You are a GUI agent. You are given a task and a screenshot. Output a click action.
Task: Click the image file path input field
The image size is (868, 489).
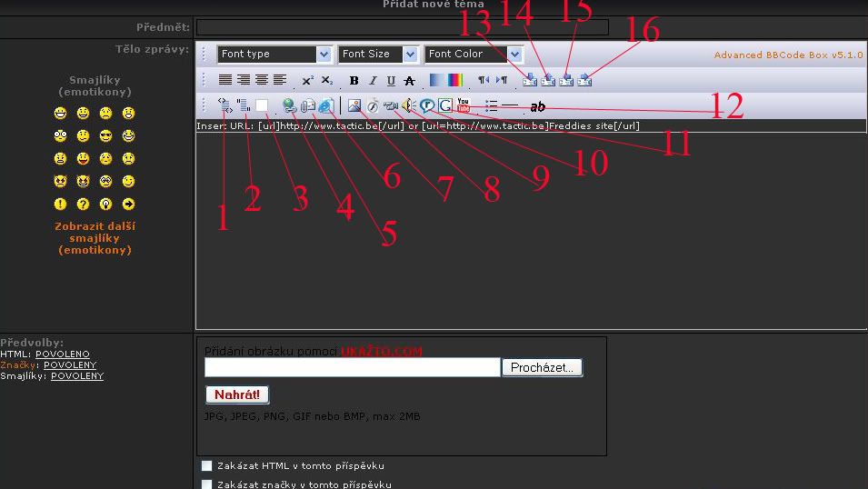pos(352,367)
